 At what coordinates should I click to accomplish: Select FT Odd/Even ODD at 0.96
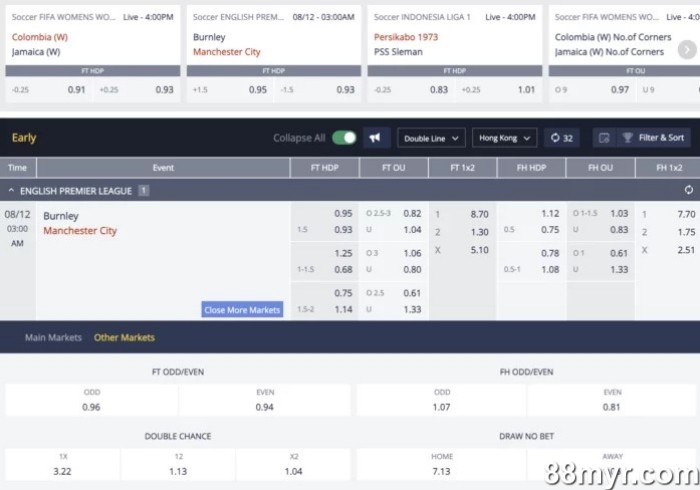(92, 400)
